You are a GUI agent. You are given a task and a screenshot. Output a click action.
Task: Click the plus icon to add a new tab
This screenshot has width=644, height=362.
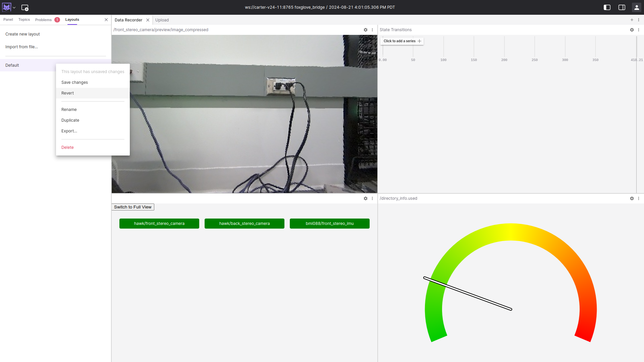pos(632,20)
